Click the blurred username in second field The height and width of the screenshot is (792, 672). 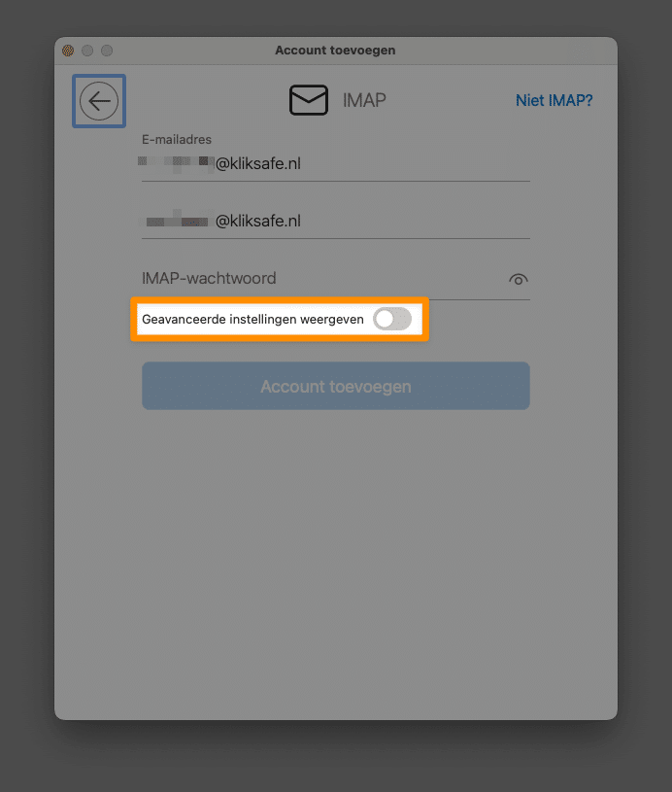tap(177, 221)
